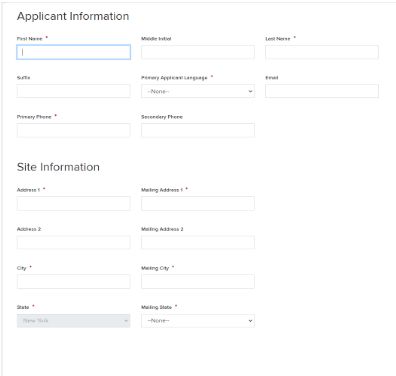Click the Last Name input field

(x=322, y=52)
